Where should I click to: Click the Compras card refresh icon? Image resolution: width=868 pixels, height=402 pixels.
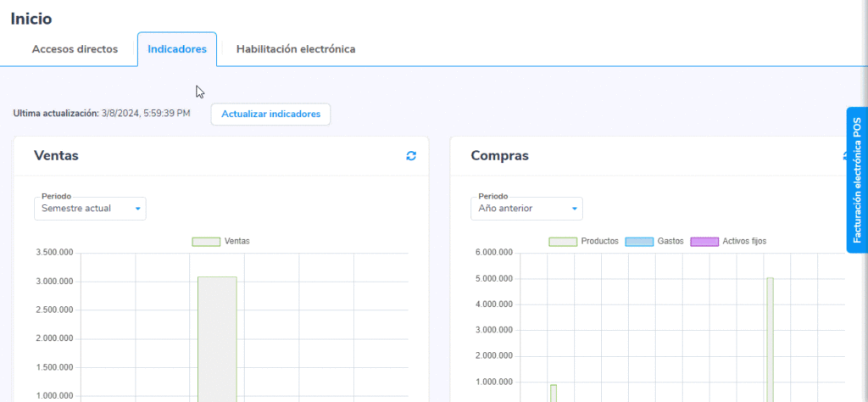tap(845, 156)
